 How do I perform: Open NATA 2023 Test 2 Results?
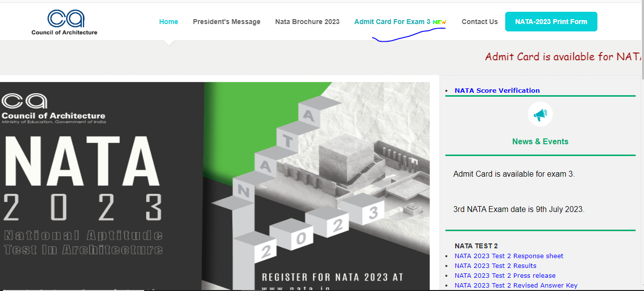[x=495, y=265]
